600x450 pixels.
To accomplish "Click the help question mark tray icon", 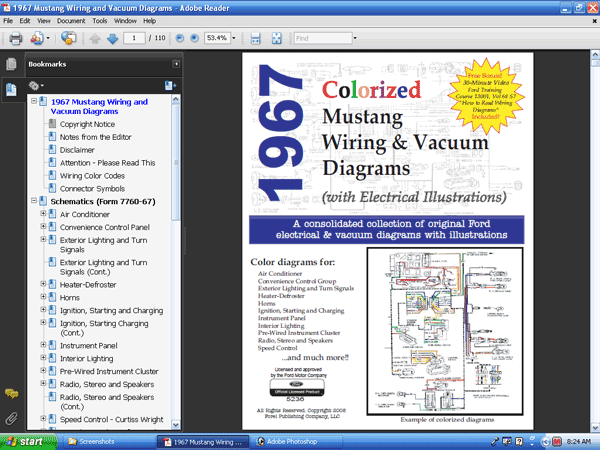I will click(519, 442).
